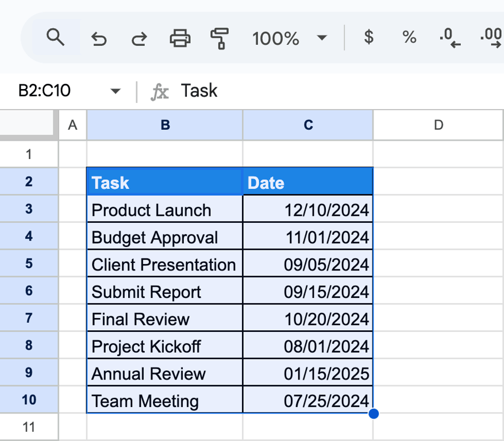The width and height of the screenshot is (504, 441).
Task: Click the search menus magnifier icon
Action: [55, 37]
